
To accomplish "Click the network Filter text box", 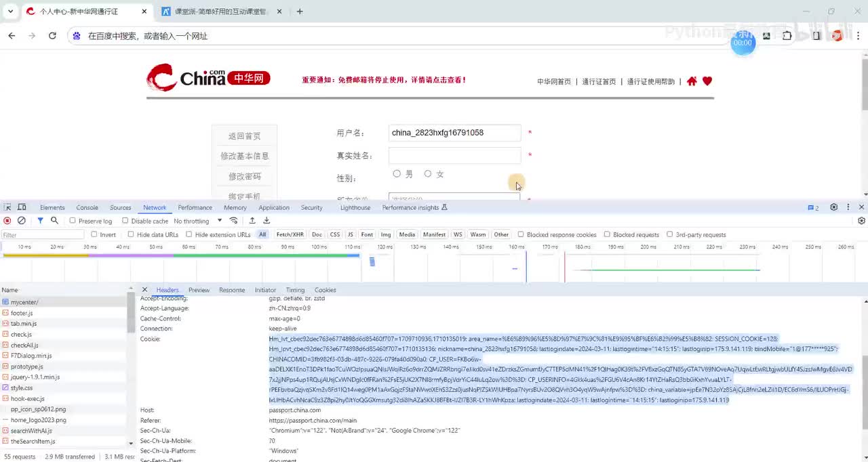I will [x=42, y=235].
